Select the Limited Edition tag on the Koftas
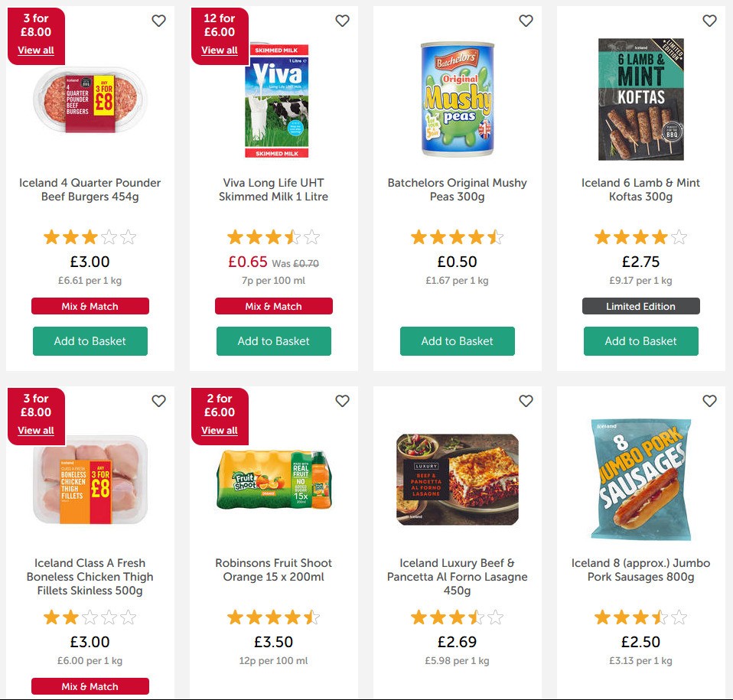The width and height of the screenshot is (733, 700). pos(640,306)
